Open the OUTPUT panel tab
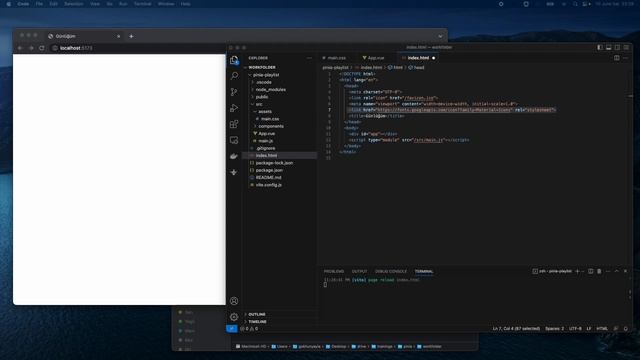 pyautogui.click(x=360, y=271)
